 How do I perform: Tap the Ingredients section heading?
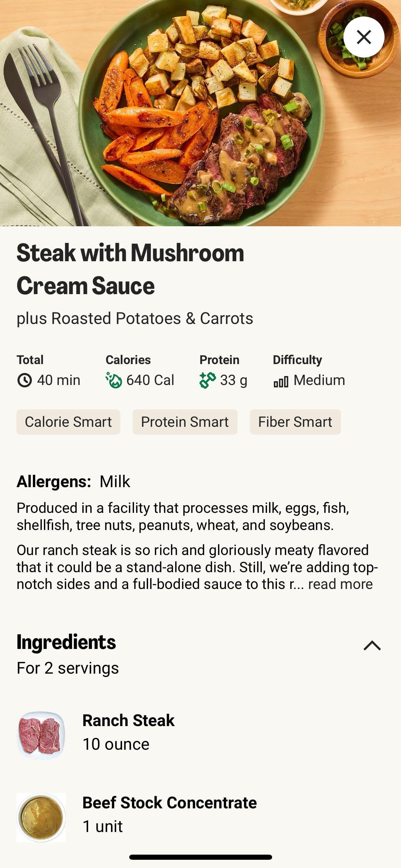pos(66,642)
